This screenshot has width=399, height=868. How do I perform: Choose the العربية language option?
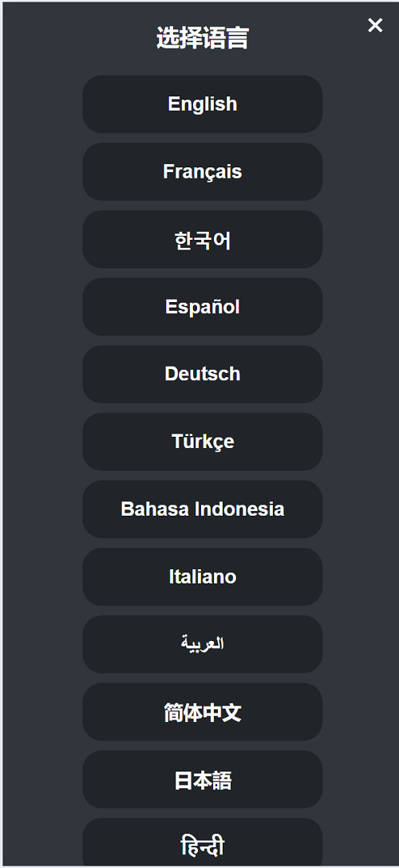click(x=202, y=644)
